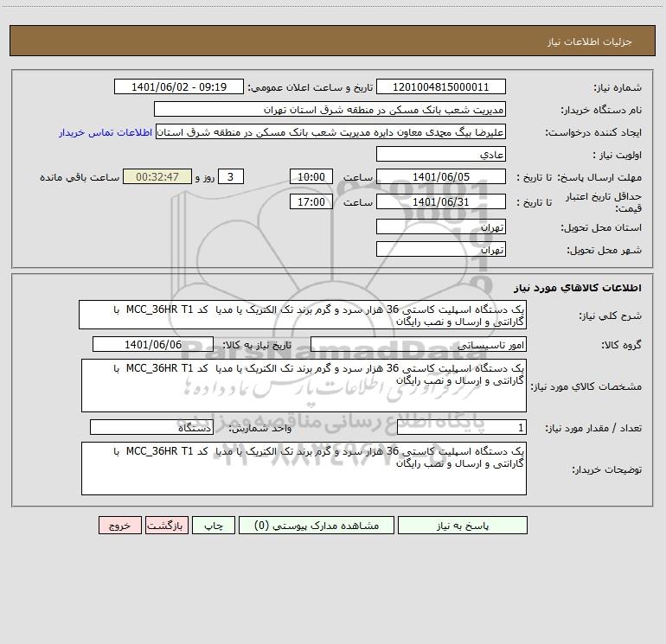Click the ساعت باقی مانده label
This screenshot has height=644, width=666.
click(80, 177)
